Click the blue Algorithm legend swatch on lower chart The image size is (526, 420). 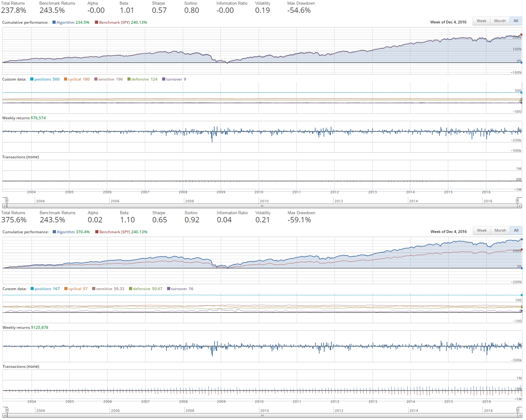coord(54,232)
